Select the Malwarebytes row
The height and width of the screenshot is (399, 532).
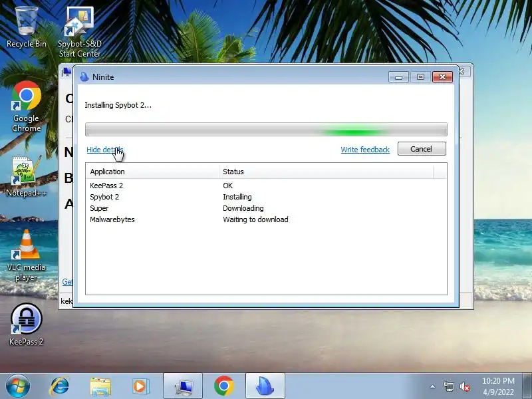(x=266, y=219)
